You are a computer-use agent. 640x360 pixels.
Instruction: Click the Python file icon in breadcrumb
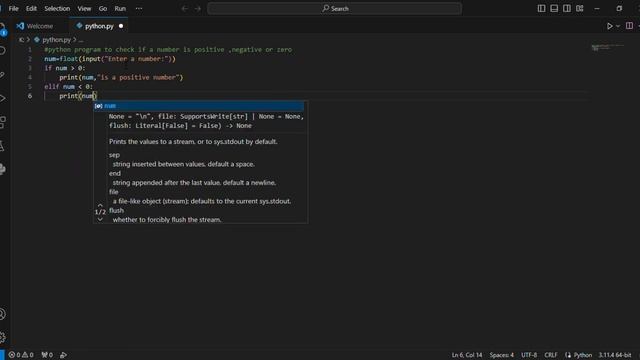(37, 40)
